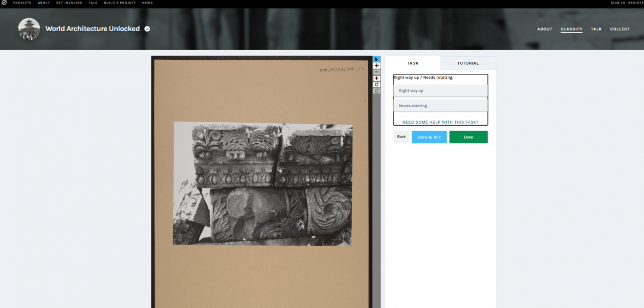Choose the 'Right way up' answer

[441, 90]
